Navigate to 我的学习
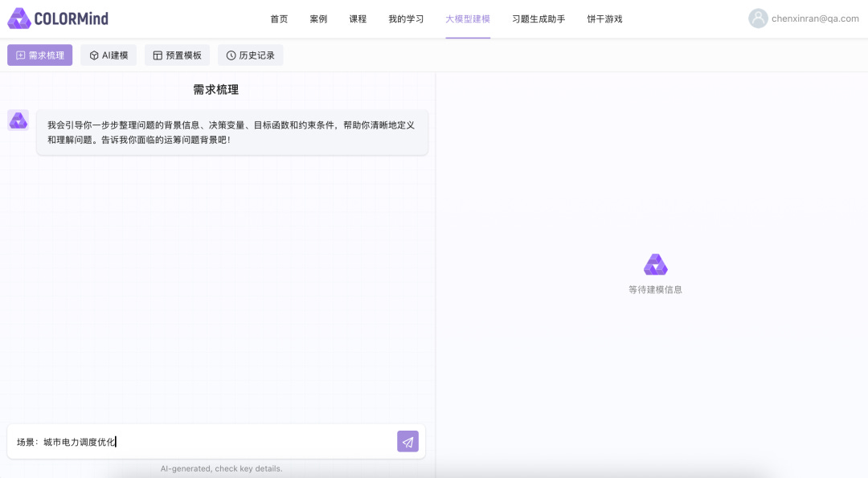 pyautogui.click(x=406, y=18)
